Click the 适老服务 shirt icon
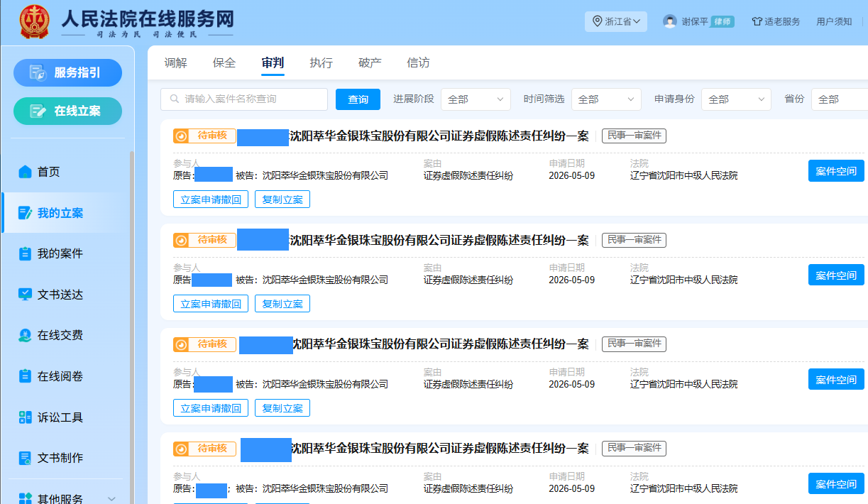Viewport: 868px width, 504px height. 757,21
